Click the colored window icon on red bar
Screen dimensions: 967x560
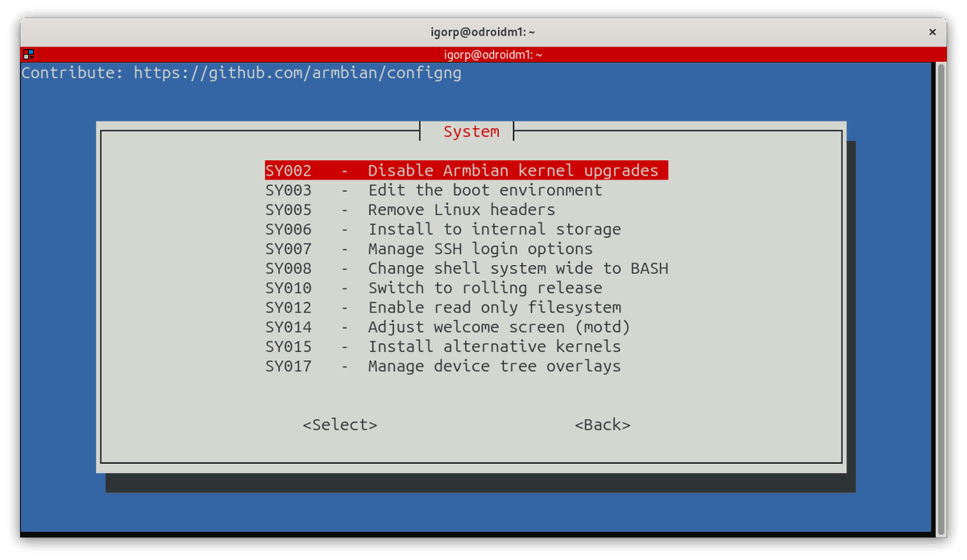(27, 54)
